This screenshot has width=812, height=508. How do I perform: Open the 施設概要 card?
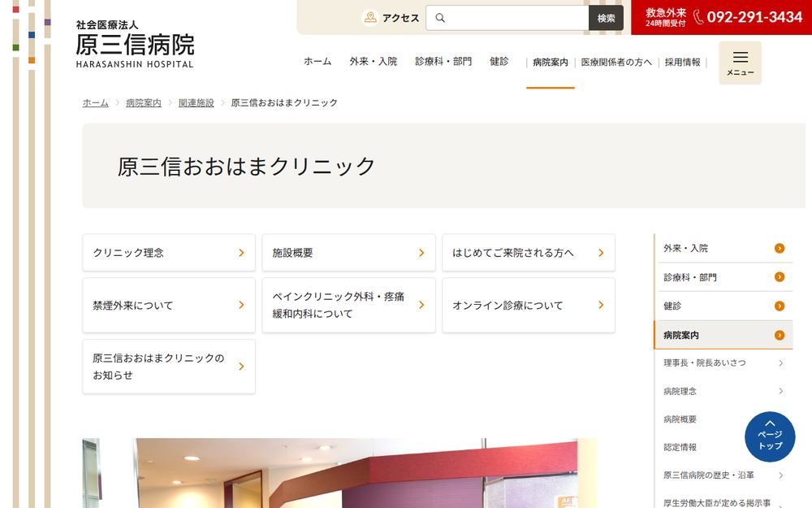(x=348, y=253)
